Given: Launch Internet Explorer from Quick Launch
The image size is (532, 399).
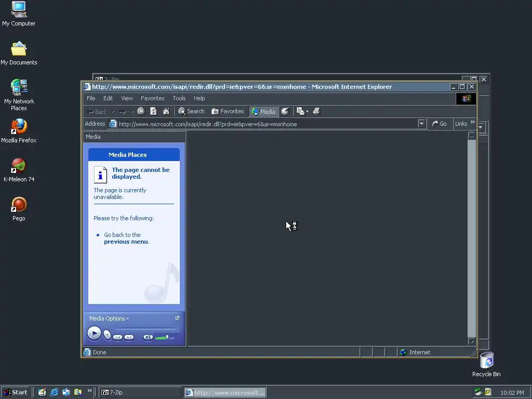Looking at the screenshot, I should click(54, 392).
